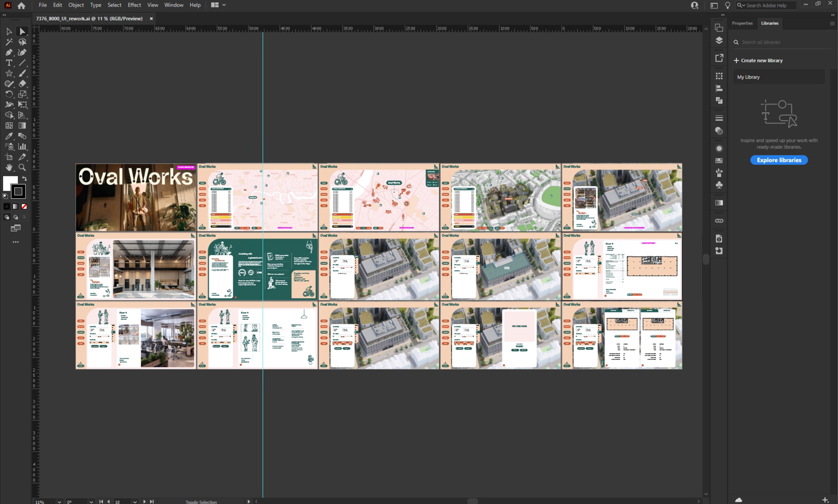Screen dimensions: 838x504
Task: Select the Eyedropper tool
Action: pos(9,136)
